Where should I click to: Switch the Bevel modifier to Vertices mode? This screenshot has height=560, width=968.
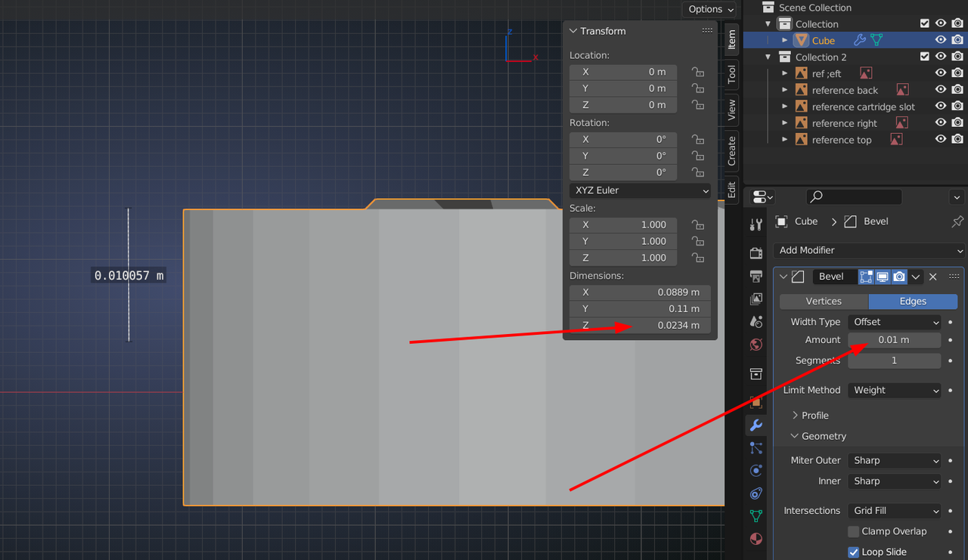click(824, 301)
